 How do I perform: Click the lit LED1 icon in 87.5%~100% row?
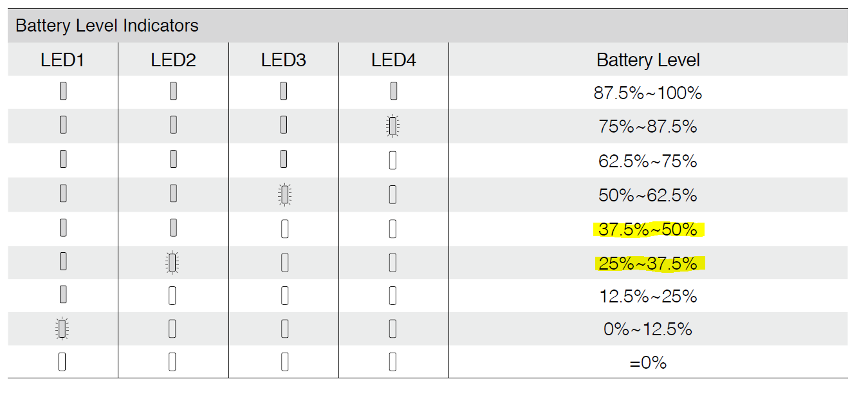point(63,91)
